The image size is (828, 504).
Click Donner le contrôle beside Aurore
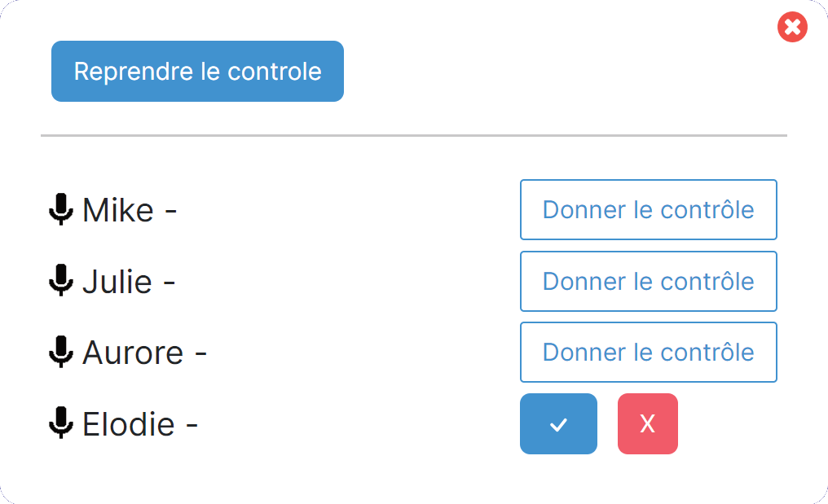click(649, 352)
